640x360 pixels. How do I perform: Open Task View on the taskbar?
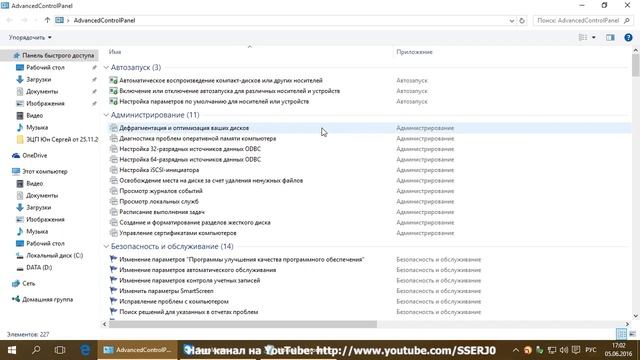(x=60, y=350)
